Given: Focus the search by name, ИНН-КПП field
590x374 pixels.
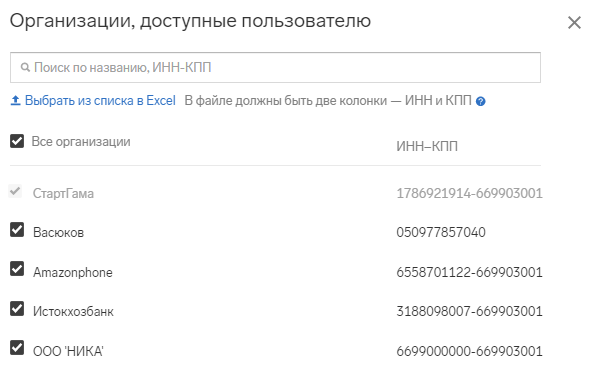Looking at the screenshot, I should click(275, 67).
